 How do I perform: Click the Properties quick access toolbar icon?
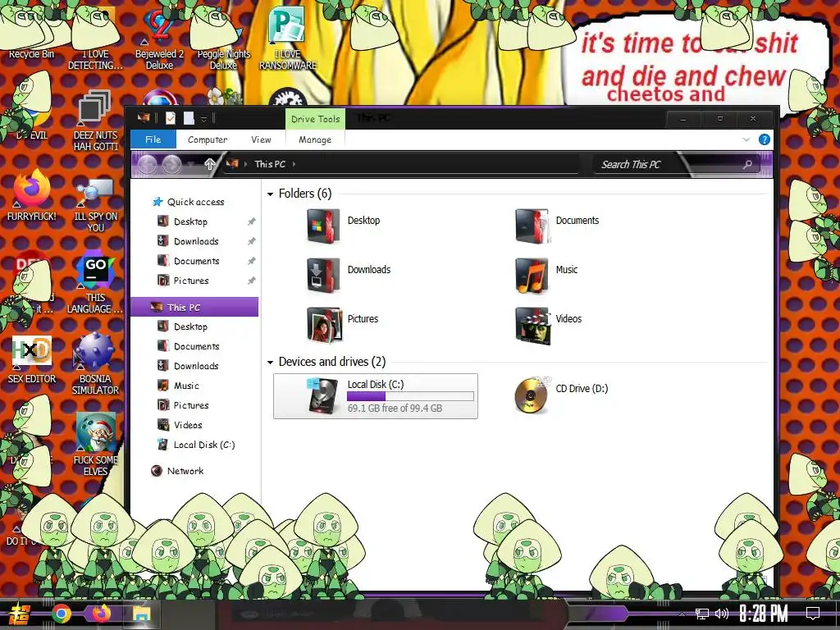171,118
